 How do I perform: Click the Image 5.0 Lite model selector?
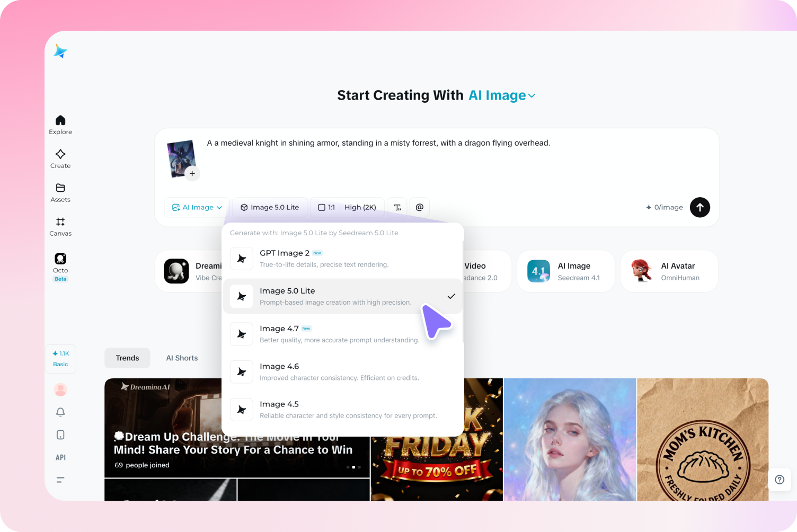[x=270, y=207]
